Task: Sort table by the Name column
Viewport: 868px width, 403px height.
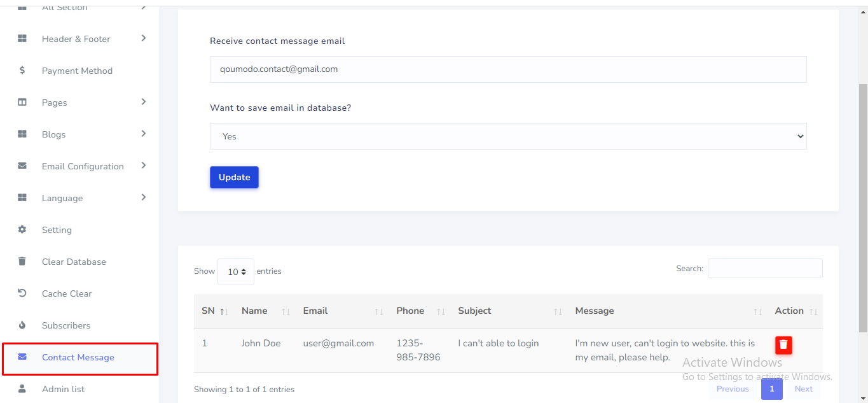Action: pyautogui.click(x=263, y=311)
